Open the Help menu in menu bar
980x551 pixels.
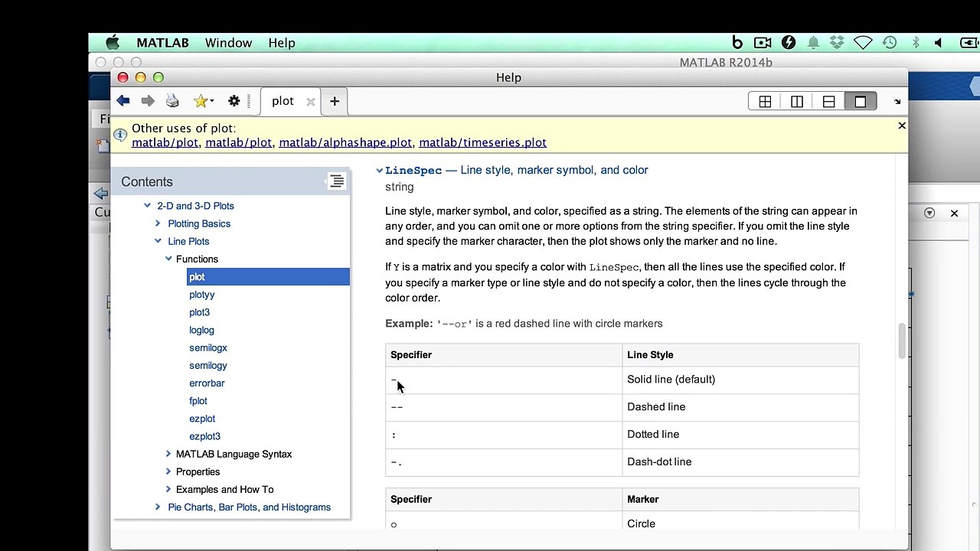[282, 43]
